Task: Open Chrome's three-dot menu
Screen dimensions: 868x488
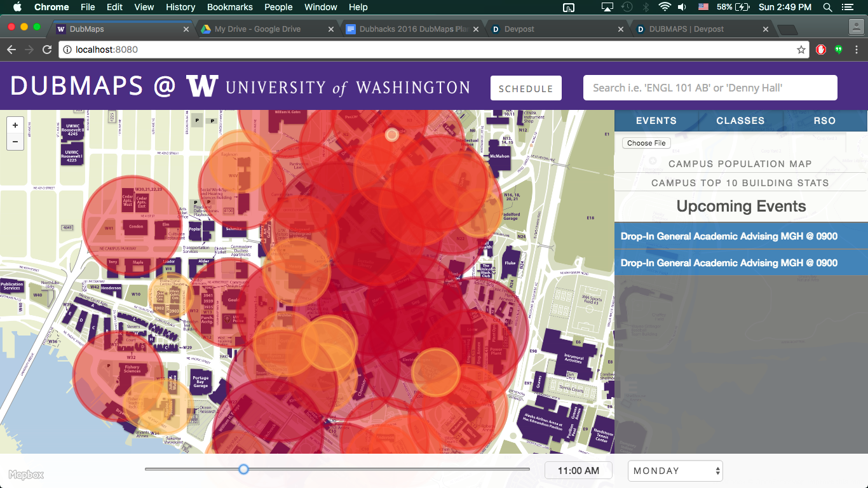Action: click(x=856, y=50)
